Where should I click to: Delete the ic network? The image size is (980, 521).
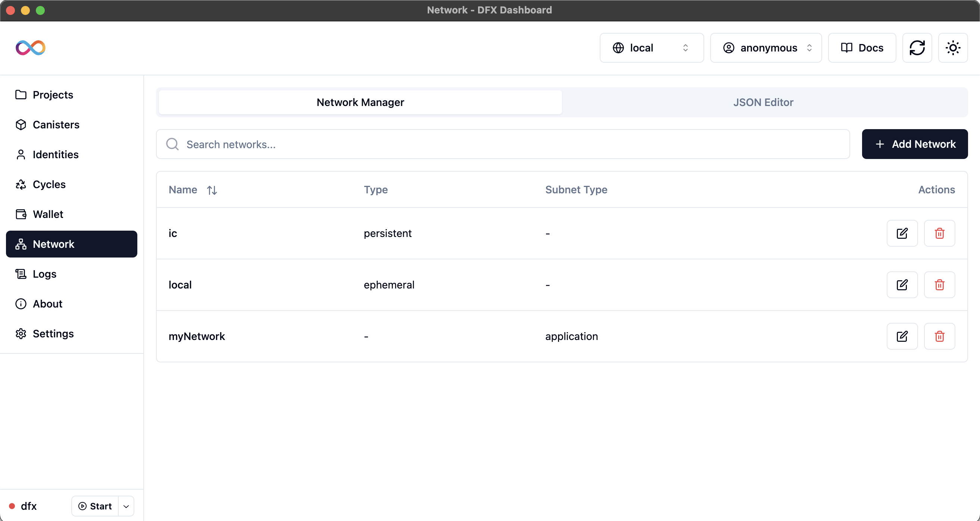[x=939, y=233]
